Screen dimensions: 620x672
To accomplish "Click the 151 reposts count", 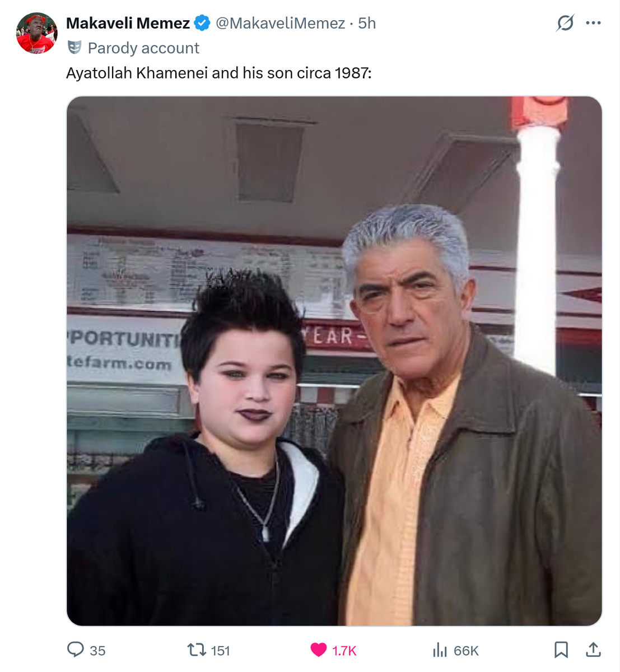I will tap(221, 651).
